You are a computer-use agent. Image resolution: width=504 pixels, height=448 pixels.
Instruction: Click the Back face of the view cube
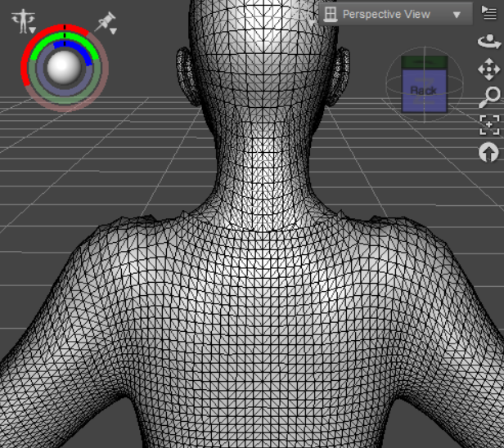424,91
